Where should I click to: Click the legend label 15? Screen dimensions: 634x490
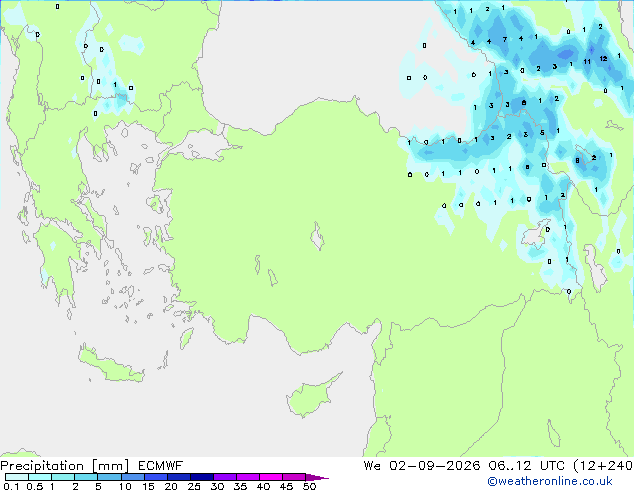[x=148, y=486]
